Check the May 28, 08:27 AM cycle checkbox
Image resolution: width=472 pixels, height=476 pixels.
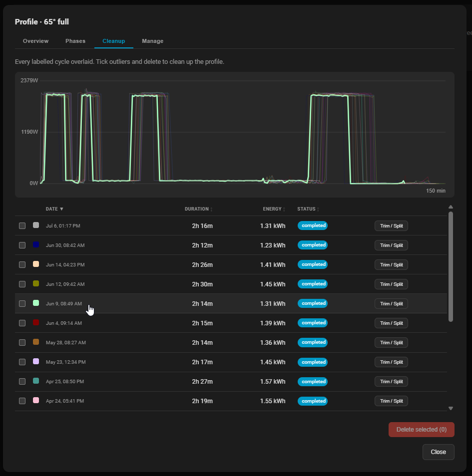[22, 342]
